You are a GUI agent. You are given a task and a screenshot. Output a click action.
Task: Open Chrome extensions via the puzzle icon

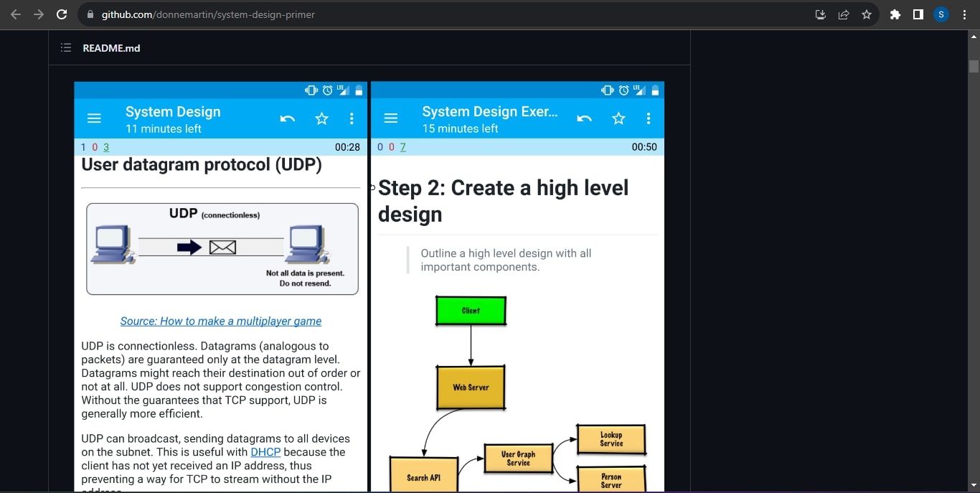coord(895,14)
